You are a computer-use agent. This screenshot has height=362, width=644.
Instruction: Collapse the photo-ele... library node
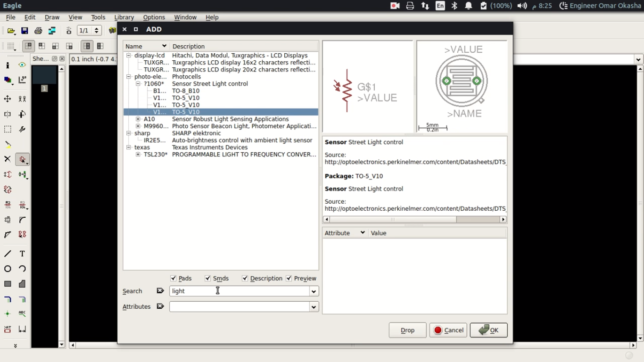[128, 76]
